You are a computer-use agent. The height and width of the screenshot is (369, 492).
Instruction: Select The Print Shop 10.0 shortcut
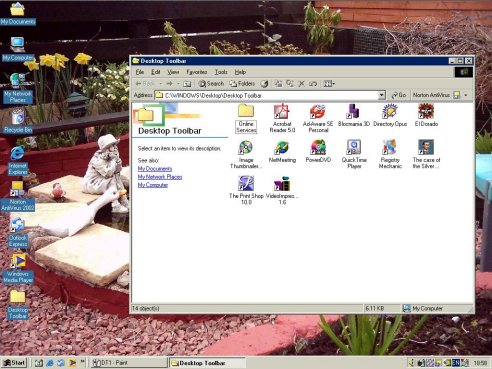tap(246, 190)
